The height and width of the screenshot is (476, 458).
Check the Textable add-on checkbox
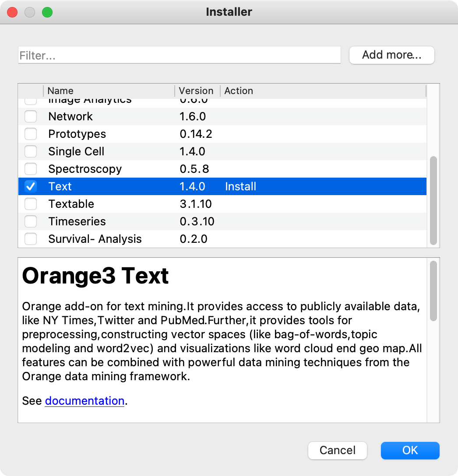pyautogui.click(x=31, y=204)
